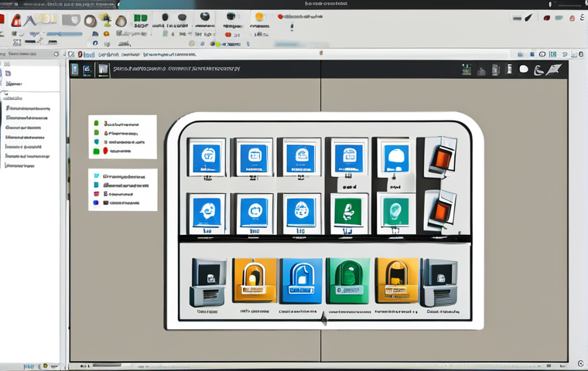Select the blue tile with a white dome
This screenshot has width=588, height=371.
pyautogui.click(x=396, y=158)
